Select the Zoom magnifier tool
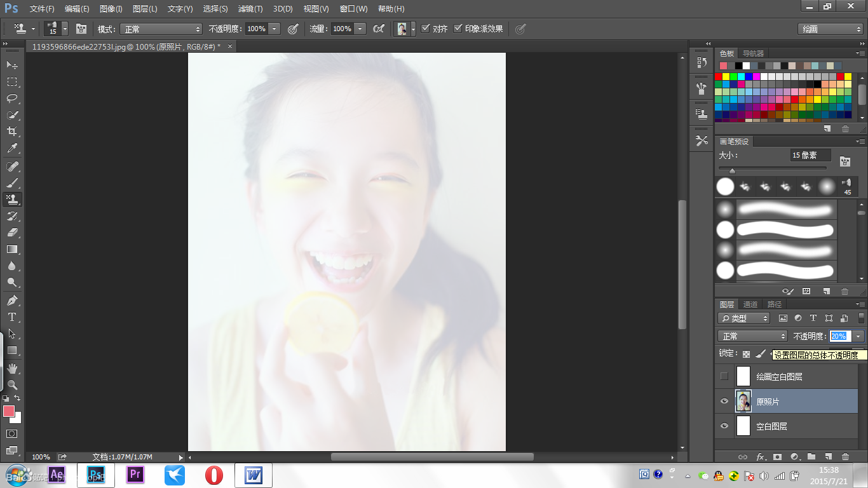 (x=12, y=385)
